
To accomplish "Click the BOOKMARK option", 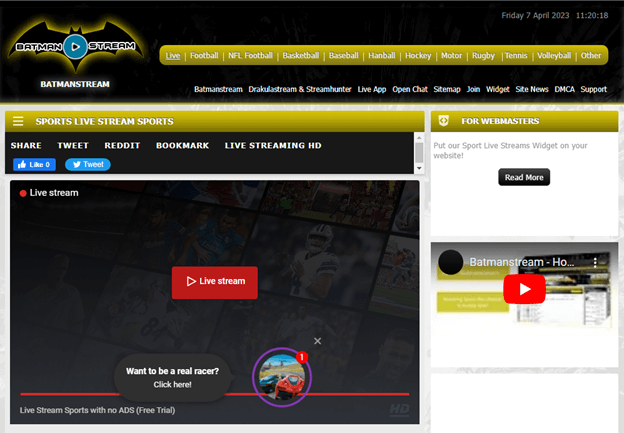I will 183,145.
